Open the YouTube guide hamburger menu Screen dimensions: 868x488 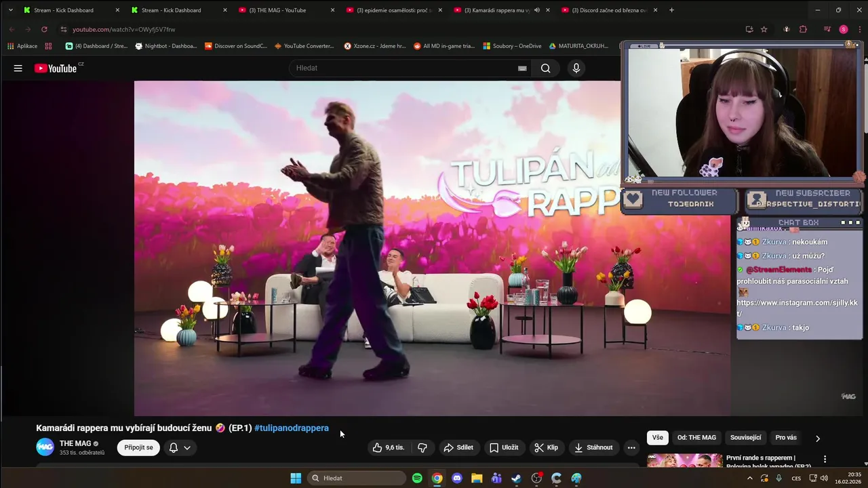(x=18, y=68)
